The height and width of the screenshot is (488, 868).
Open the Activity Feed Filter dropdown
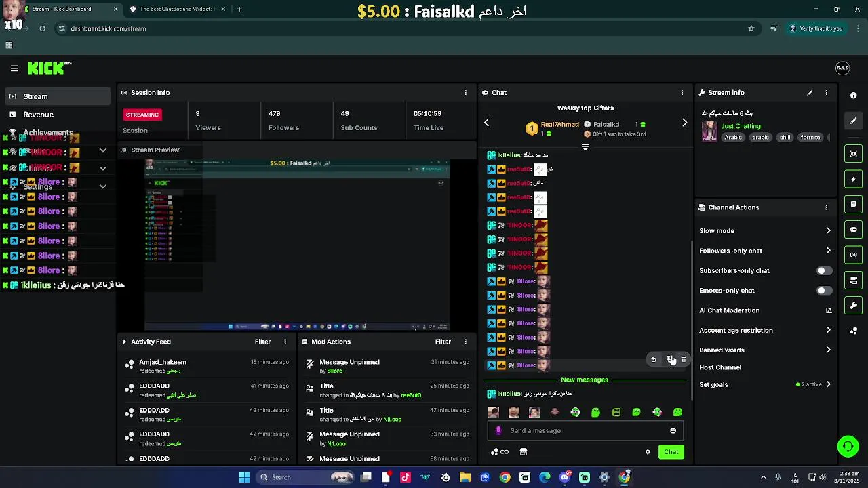pos(262,342)
